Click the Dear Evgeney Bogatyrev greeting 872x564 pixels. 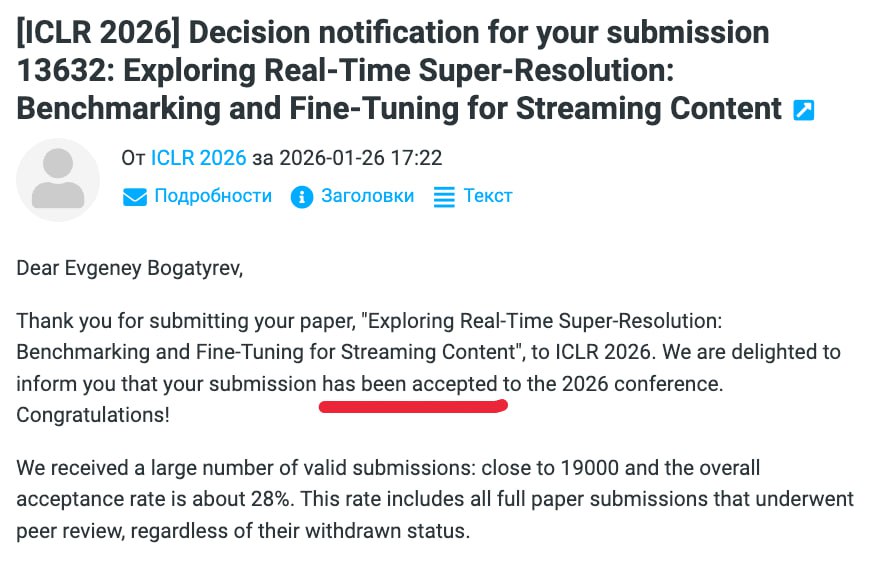130,268
